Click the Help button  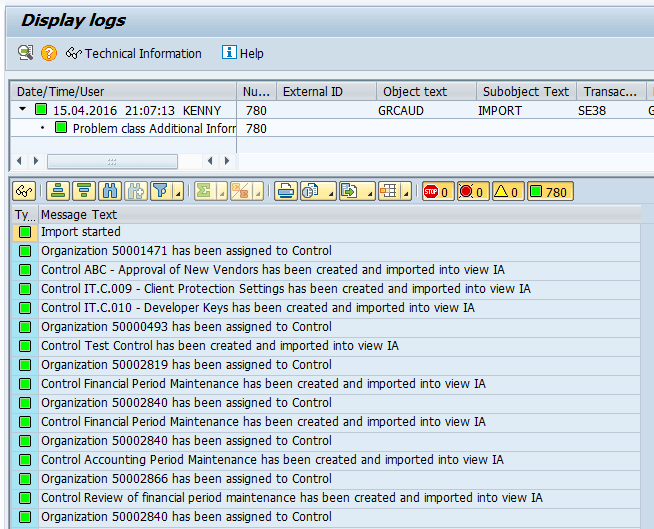pos(243,53)
